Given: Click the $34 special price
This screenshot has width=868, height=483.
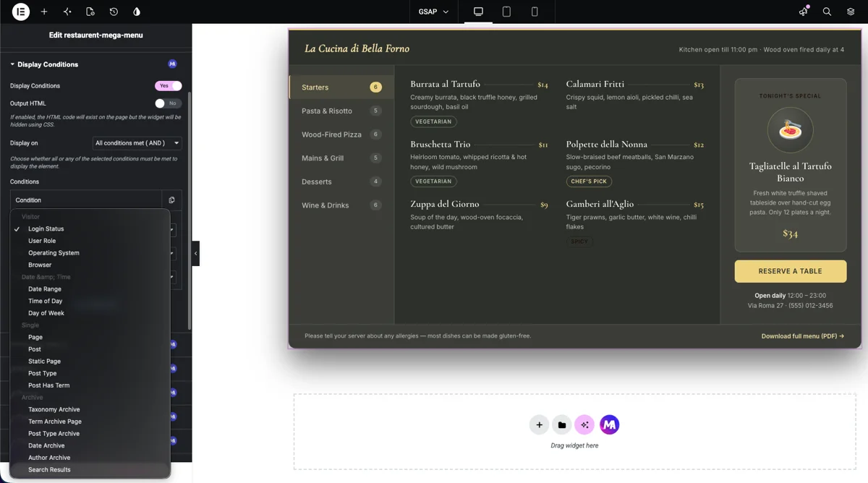Looking at the screenshot, I should click(790, 234).
